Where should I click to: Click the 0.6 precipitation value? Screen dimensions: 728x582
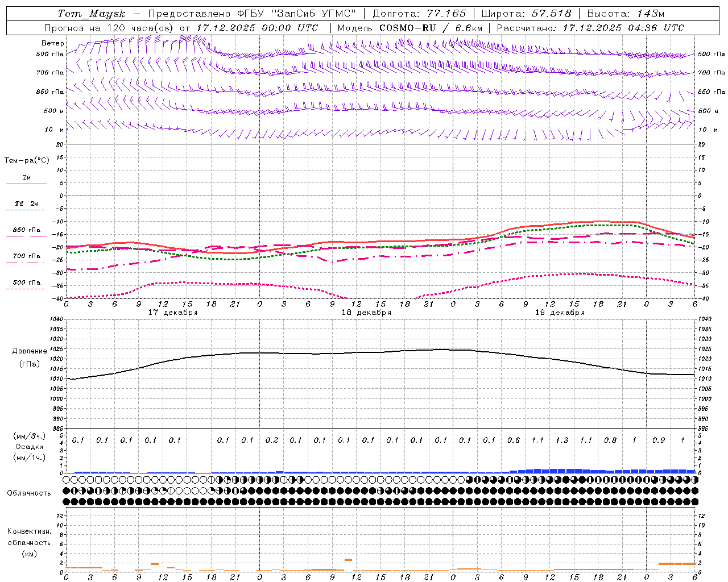click(x=513, y=440)
